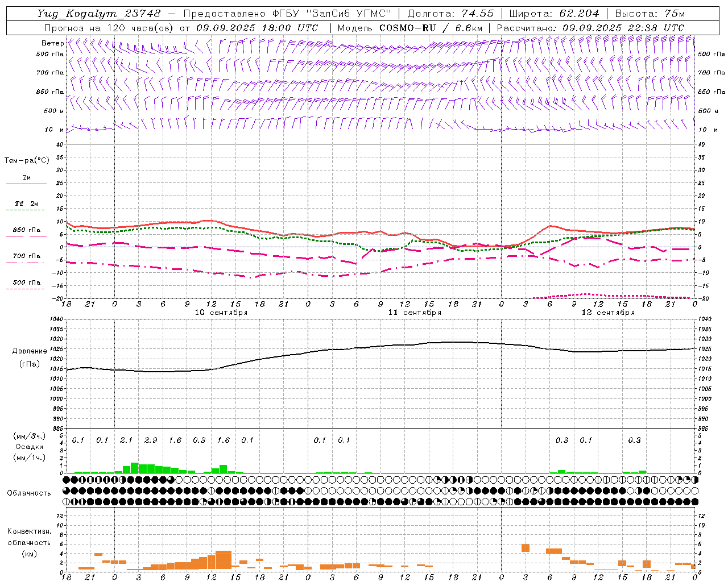
Task: Click the '(мм/1ч.)' unit label
Action: click(x=29, y=458)
